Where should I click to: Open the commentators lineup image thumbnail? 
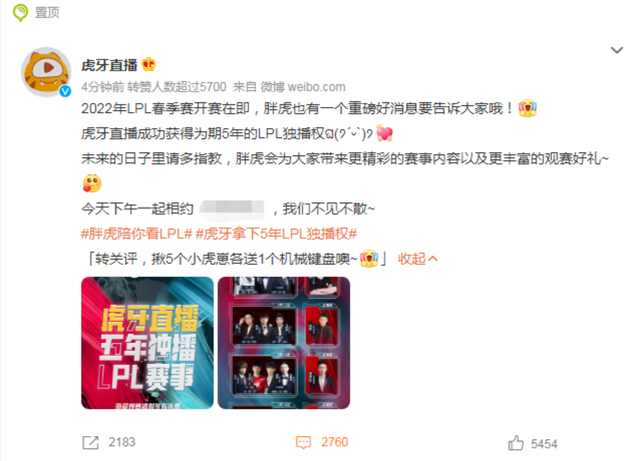284,343
